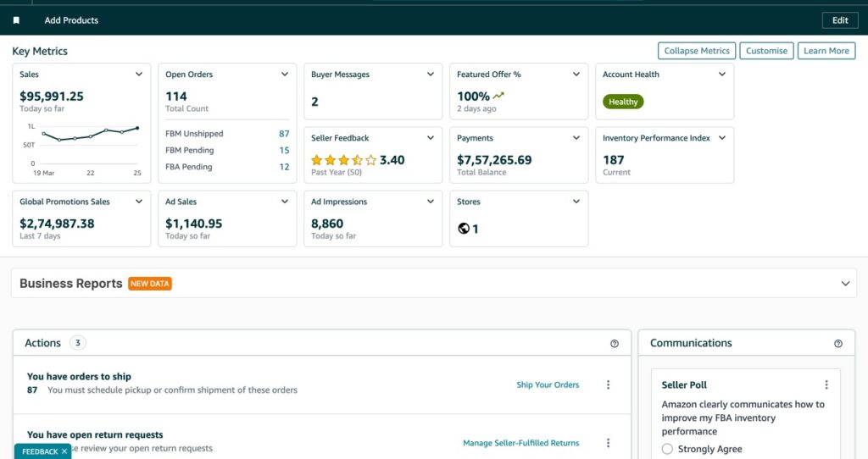Open the Ship Your Orders link
Viewport: 868px width, 459px height.
click(x=548, y=384)
